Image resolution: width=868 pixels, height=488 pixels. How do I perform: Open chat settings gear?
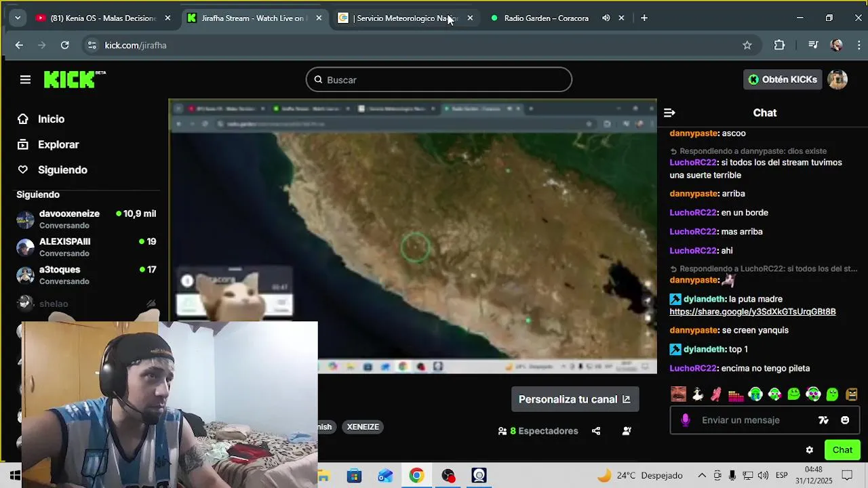pyautogui.click(x=809, y=450)
